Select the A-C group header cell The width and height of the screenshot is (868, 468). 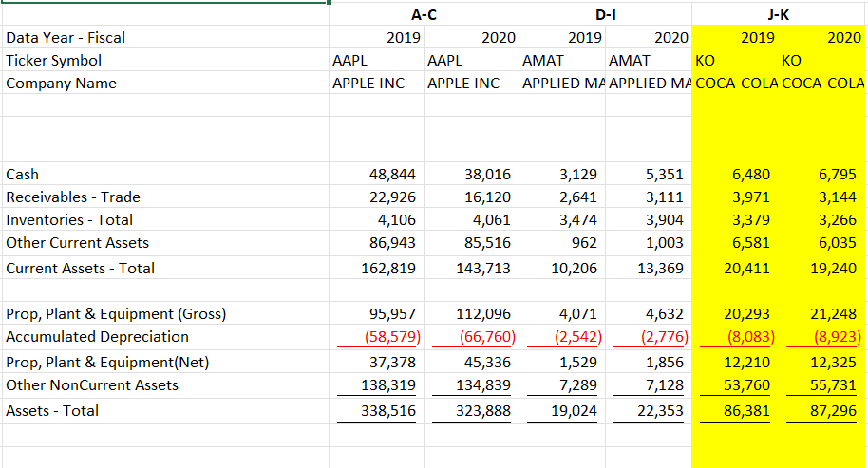point(425,15)
